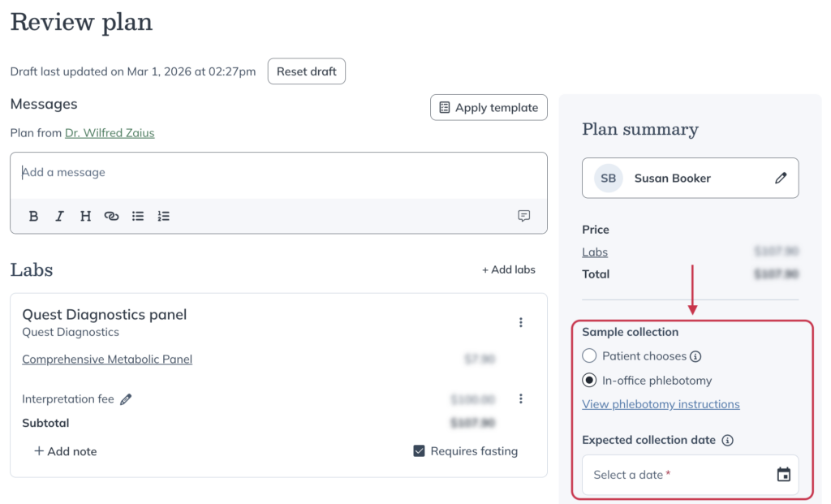Open Quest Diagnostics panel options menu
The width and height of the screenshot is (831, 504).
(x=521, y=322)
